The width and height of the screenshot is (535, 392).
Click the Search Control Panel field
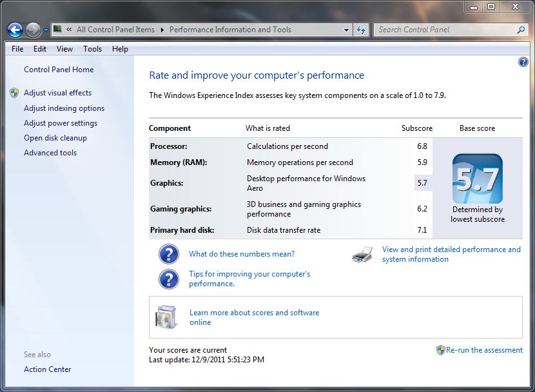(451, 30)
